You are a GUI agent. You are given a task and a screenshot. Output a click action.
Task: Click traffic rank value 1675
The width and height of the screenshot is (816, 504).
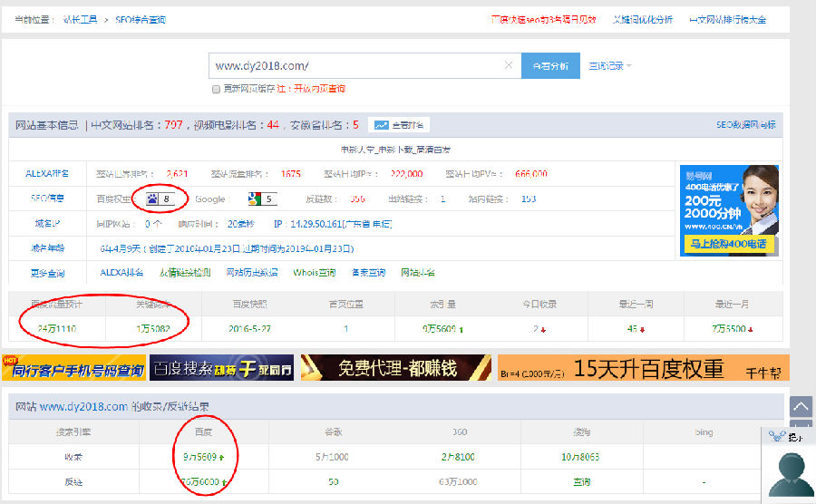tap(291, 174)
